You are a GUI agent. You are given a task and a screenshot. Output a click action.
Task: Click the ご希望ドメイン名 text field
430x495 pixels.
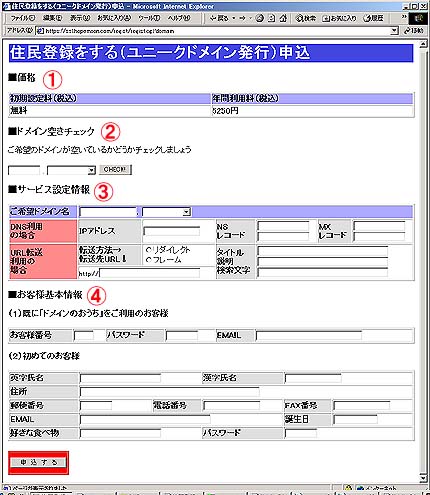[x=108, y=212]
